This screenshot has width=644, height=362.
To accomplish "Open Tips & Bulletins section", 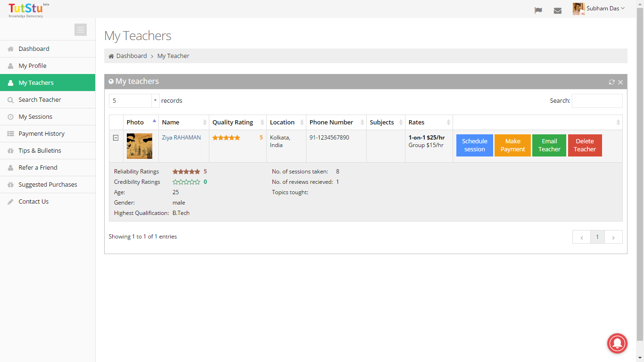I will (48, 151).
